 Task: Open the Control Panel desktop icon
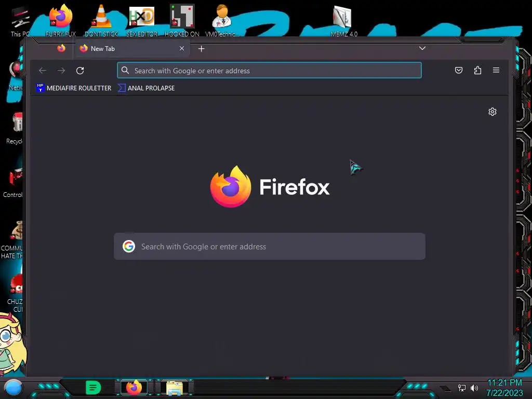(x=14, y=182)
